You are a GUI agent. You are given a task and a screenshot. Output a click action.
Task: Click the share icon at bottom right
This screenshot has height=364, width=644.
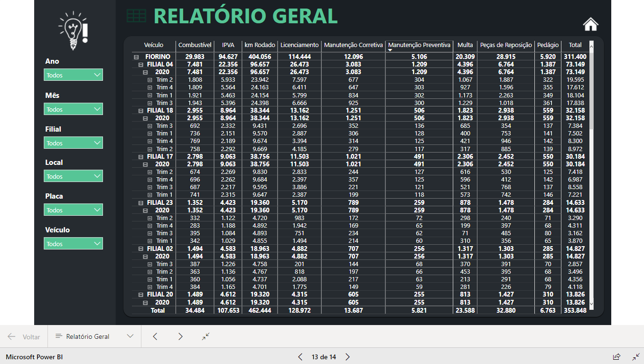pos(616,357)
